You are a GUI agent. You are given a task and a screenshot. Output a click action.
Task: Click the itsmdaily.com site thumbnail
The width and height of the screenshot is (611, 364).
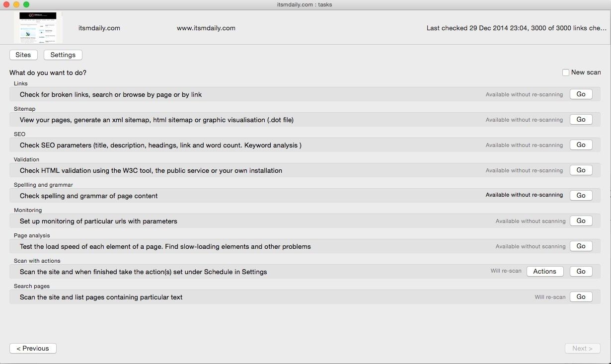pyautogui.click(x=38, y=27)
